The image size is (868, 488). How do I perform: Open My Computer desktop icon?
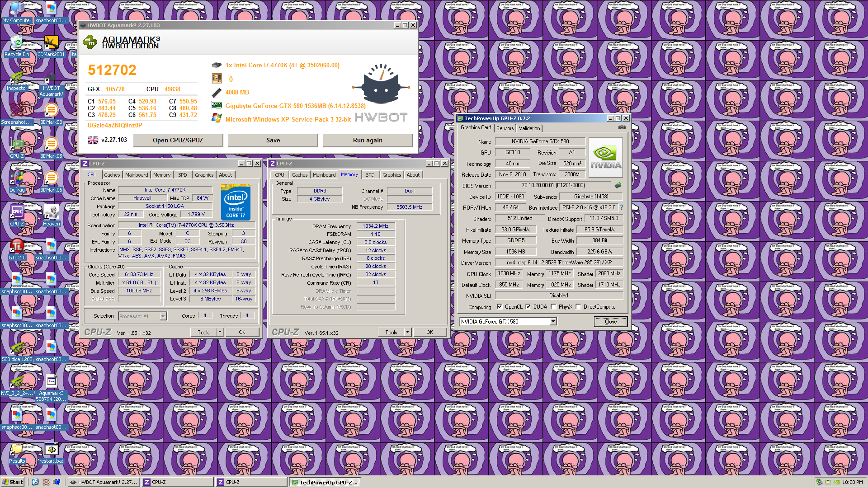click(x=17, y=12)
